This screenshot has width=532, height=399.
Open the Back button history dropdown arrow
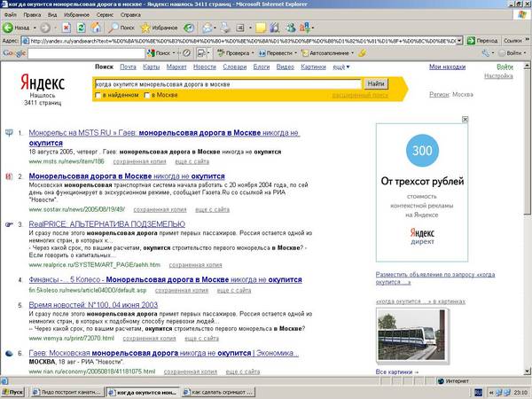[x=35, y=27]
